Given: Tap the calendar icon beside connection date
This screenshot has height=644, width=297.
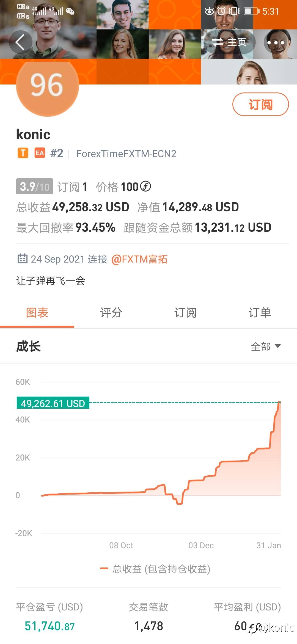Looking at the screenshot, I should pyautogui.click(x=22, y=259).
